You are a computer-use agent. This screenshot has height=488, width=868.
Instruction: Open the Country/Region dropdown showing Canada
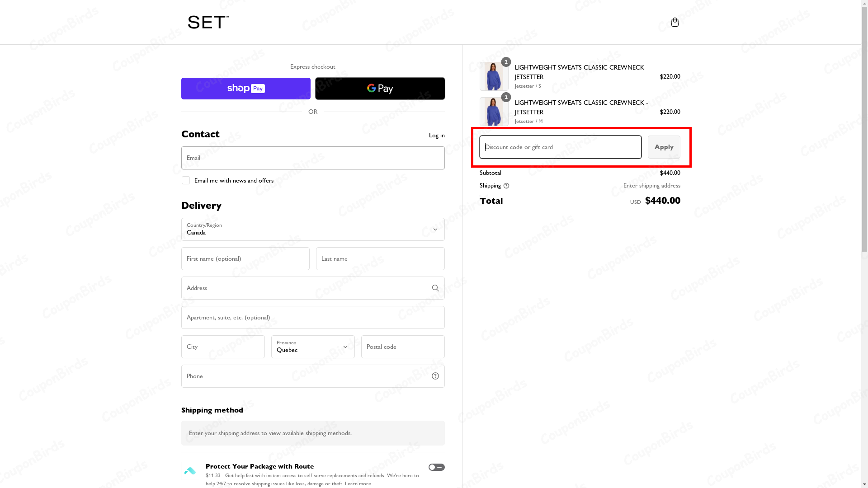pos(312,229)
